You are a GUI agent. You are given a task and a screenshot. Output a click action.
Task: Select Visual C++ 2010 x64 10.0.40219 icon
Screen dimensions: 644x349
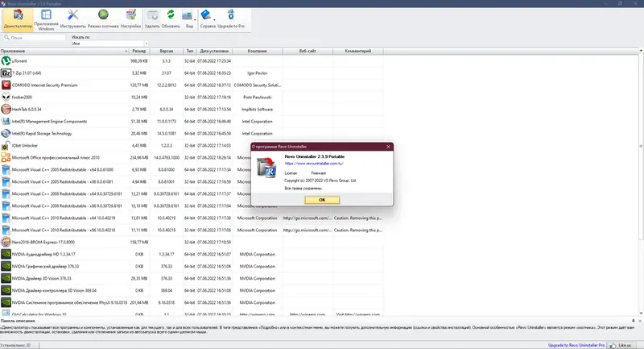pyautogui.click(x=6, y=218)
